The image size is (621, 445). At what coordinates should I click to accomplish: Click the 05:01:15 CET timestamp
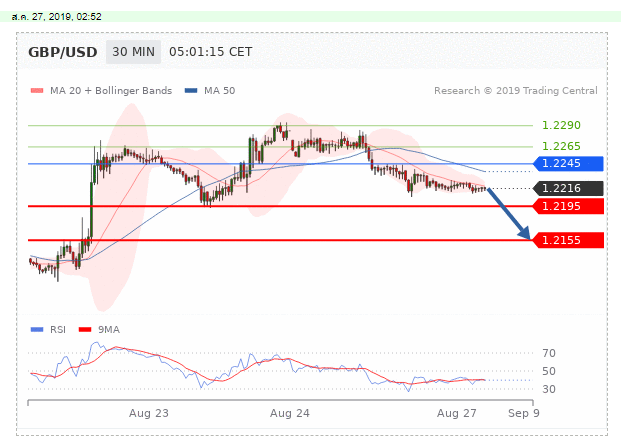tap(210, 52)
